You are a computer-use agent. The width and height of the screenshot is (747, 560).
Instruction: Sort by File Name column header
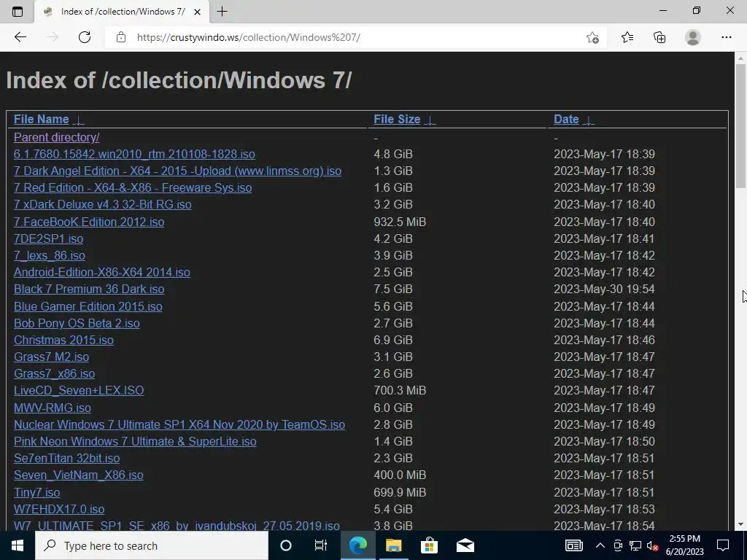pyautogui.click(x=42, y=119)
